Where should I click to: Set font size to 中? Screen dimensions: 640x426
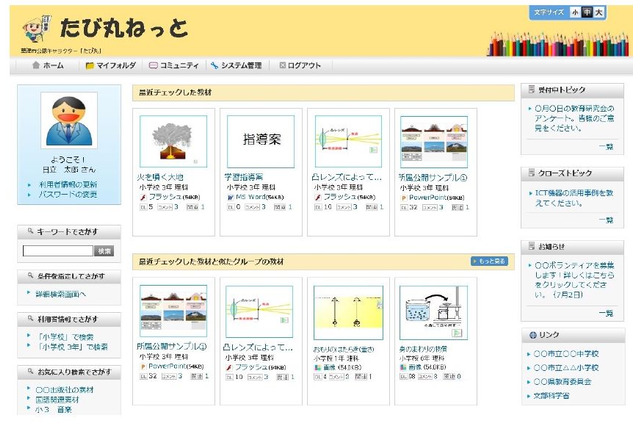click(587, 12)
